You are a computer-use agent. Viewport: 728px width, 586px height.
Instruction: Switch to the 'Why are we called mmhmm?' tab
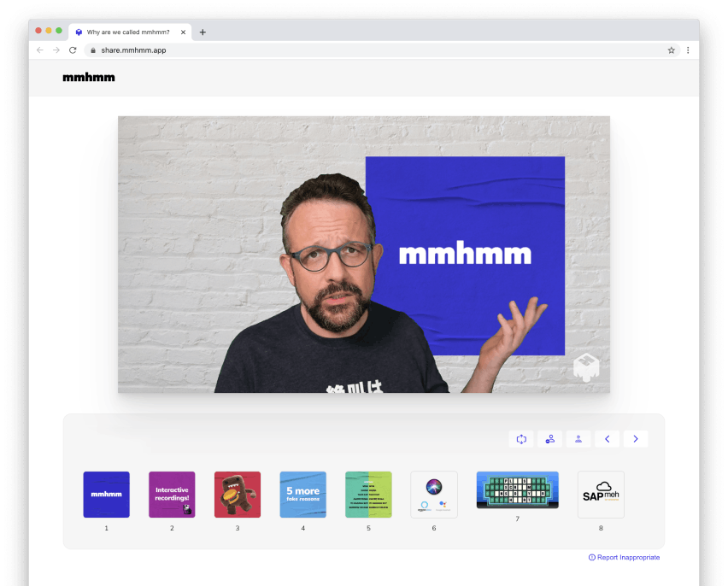click(126, 32)
